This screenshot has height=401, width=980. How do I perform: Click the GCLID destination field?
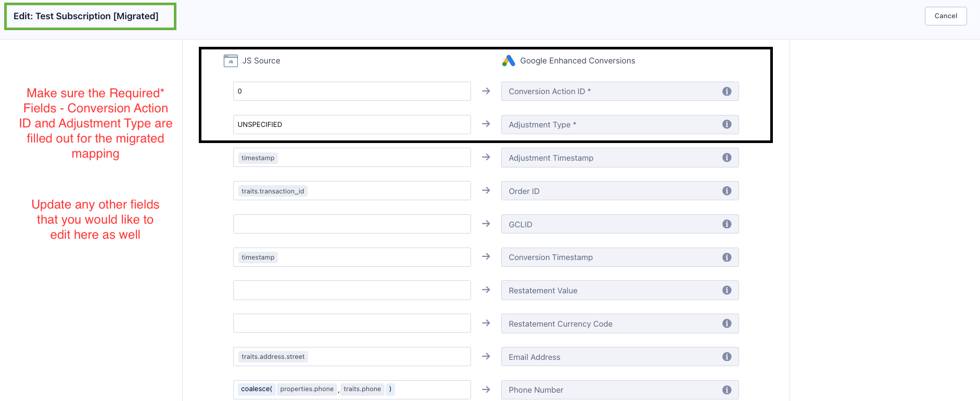(620, 224)
